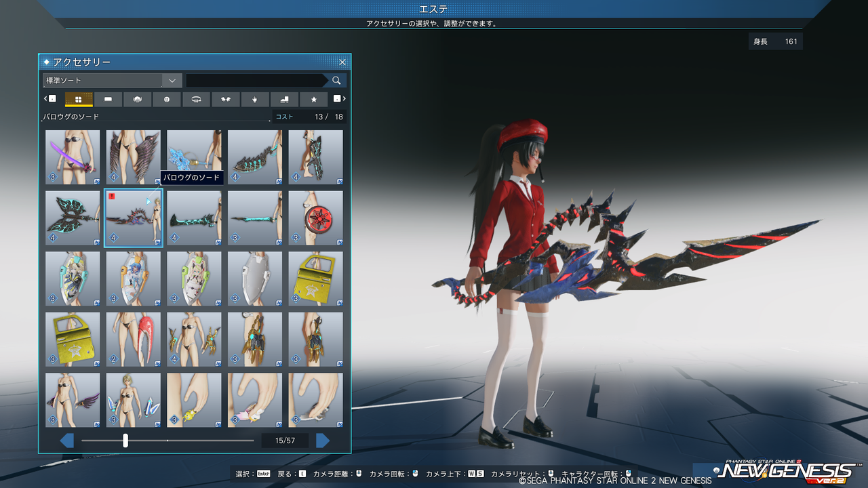Open the boot category tab
Screen dimensions: 868x488
tap(284, 99)
